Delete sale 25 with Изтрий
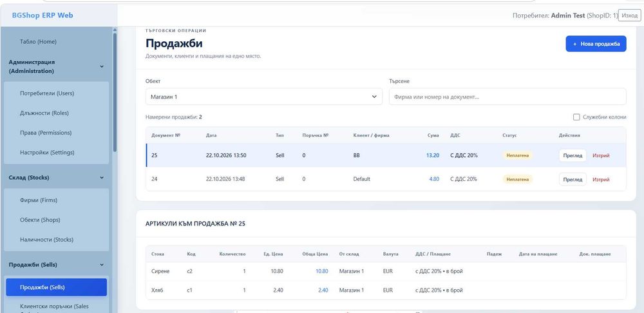 (x=601, y=155)
